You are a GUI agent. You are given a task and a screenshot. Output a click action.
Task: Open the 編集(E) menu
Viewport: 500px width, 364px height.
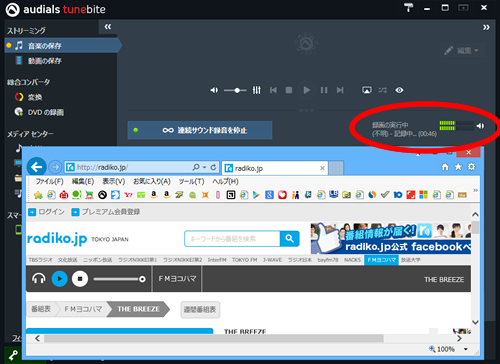pos(83,181)
